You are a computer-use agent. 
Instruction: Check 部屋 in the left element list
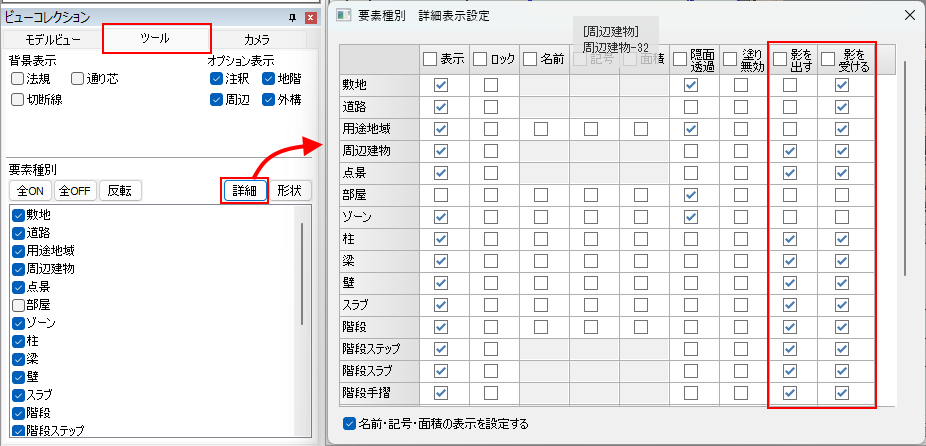pos(18,305)
